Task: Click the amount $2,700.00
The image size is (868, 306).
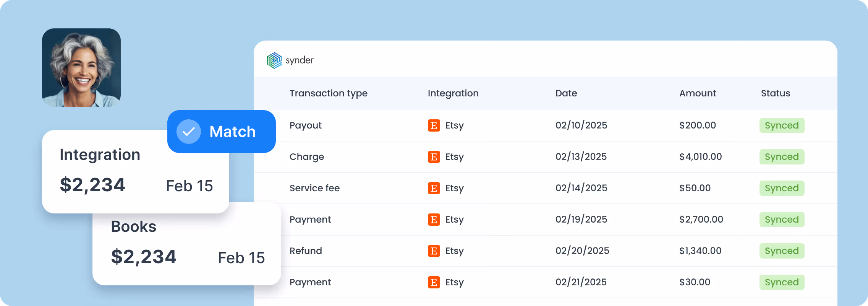Action: point(701,220)
